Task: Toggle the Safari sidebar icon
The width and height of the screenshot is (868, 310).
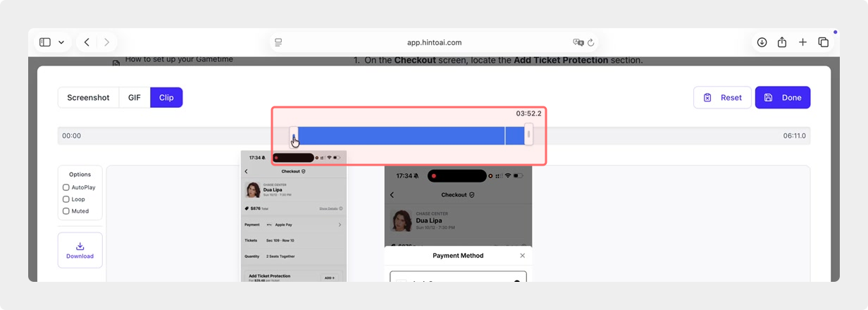Action: 45,42
